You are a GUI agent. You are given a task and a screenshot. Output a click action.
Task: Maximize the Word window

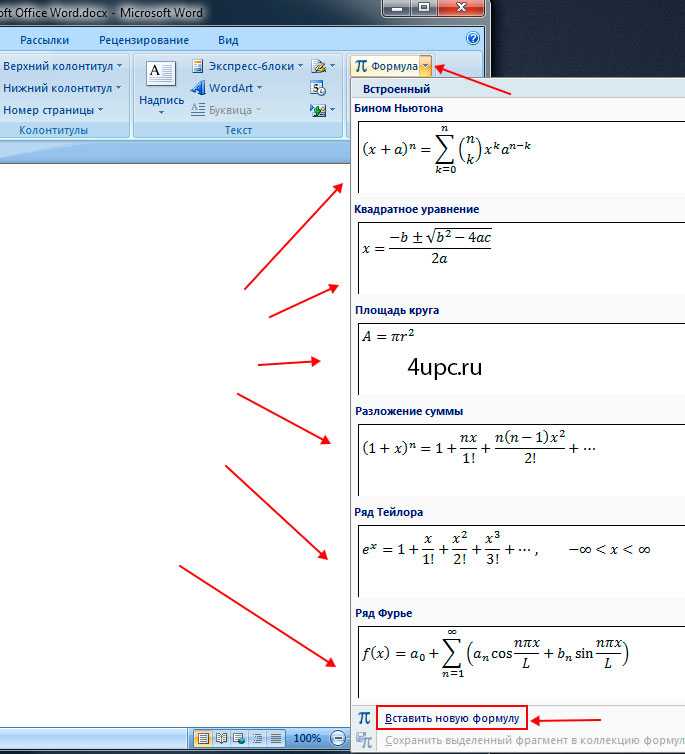pos(424,8)
